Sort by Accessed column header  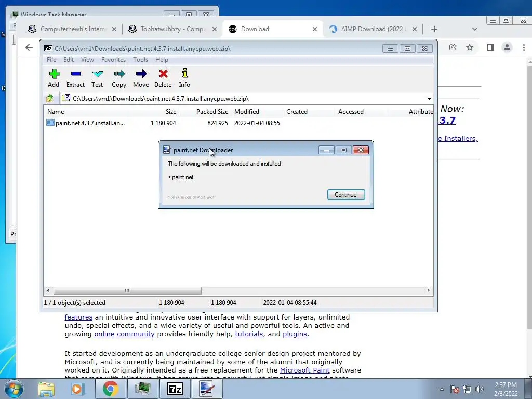pyautogui.click(x=361, y=112)
